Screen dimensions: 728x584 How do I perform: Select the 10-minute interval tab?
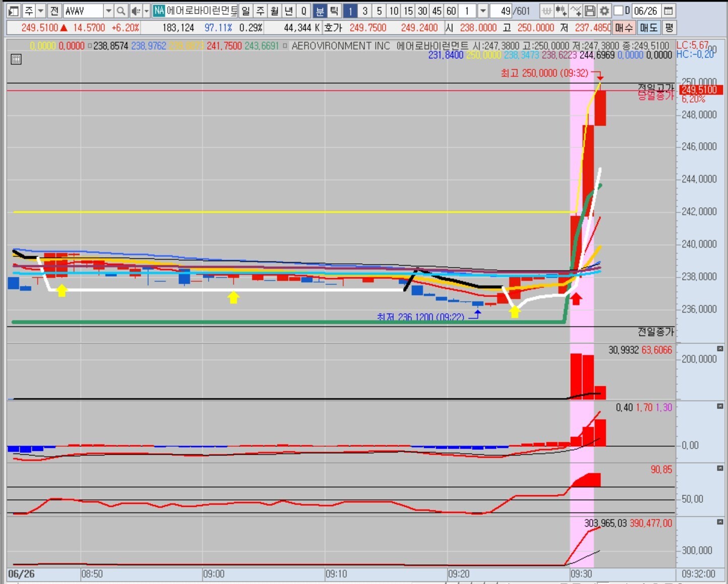[x=394, y=11]
